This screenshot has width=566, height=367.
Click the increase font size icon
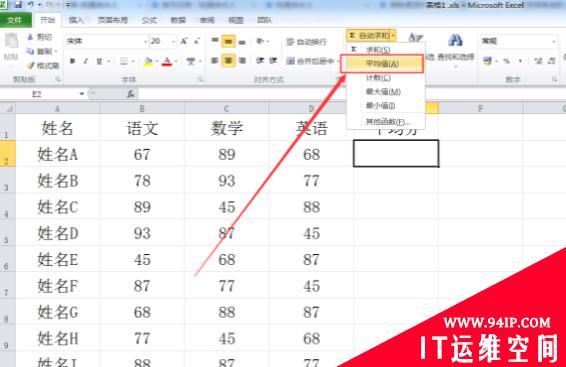pyautogui.click(x=184, y=41)
